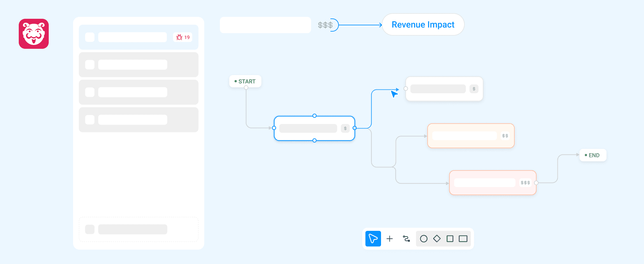The height and width of the screenshot is (264, 644).
Task: Toggle checkbox in the highlighted first list row
Action: click(90, 37)
